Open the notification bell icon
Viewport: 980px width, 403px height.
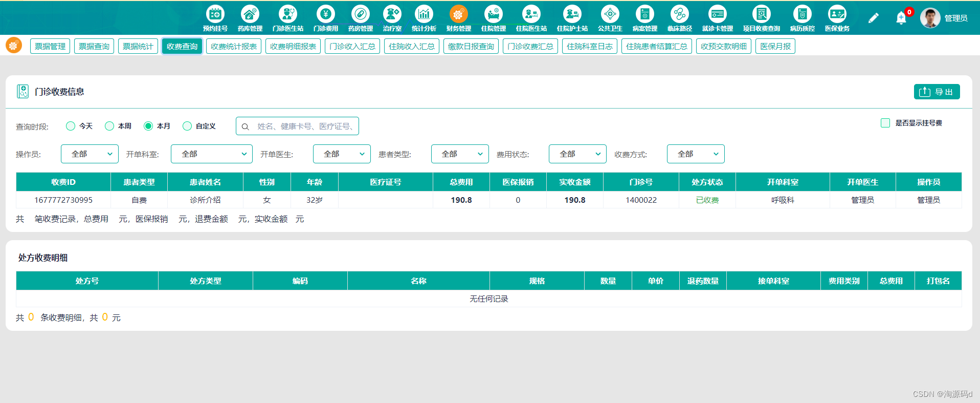tap(901, 18)
